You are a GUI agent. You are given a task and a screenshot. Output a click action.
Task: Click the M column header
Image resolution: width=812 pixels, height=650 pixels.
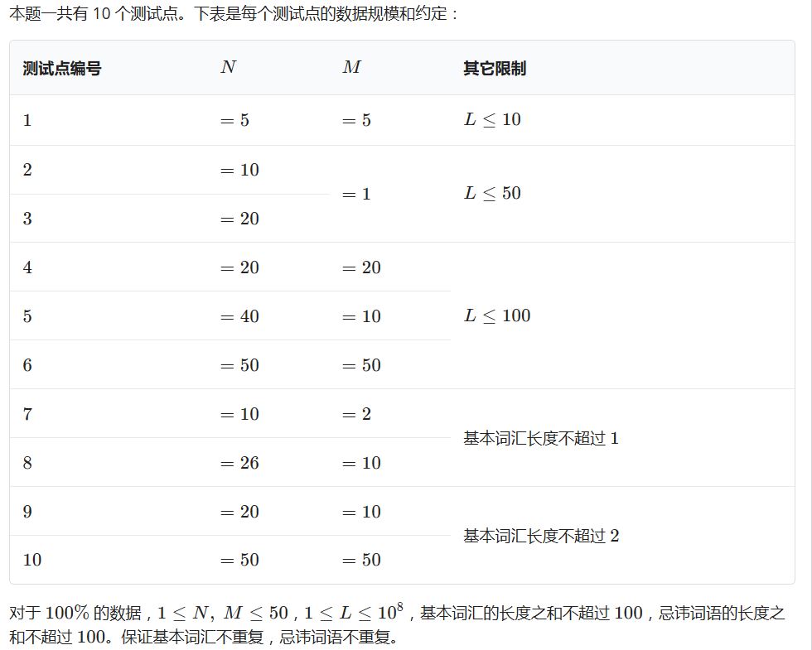pyautogui.click(x=351, y=68)
